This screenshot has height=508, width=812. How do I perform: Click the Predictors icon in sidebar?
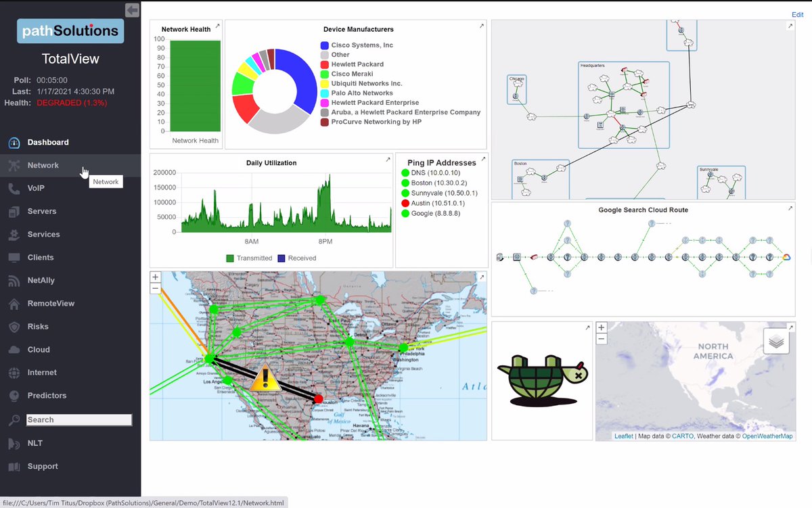pos(14,396)
